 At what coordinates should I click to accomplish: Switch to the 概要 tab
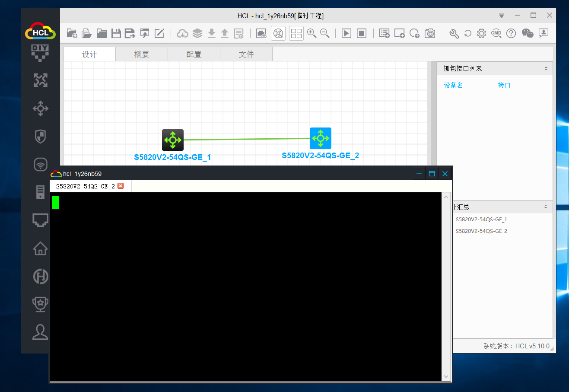pos(142,54)
